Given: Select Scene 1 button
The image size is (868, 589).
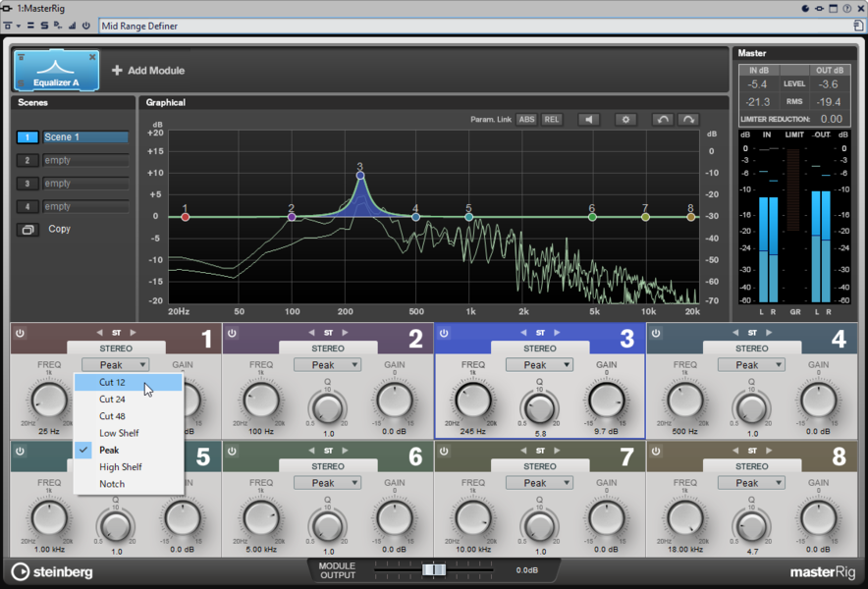Looking at the screenshot, I should 27,137.
